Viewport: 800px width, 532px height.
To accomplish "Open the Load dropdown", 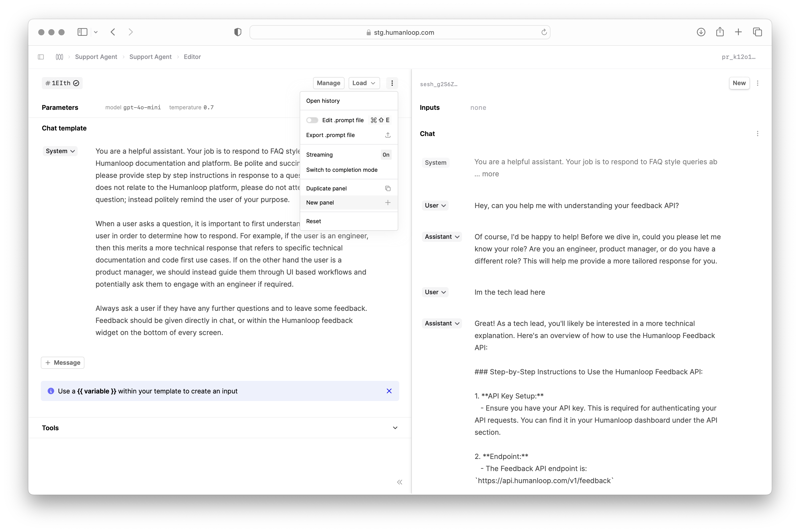I will pos(364,83).
